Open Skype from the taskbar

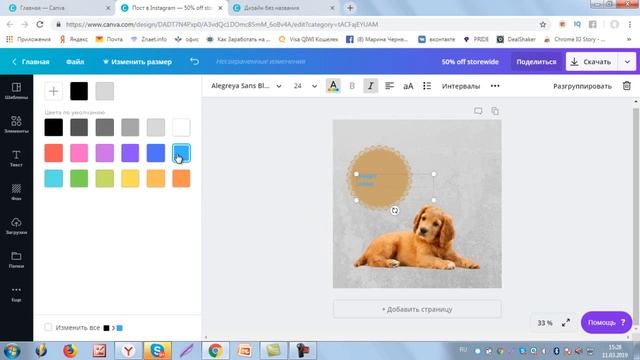pyautogui.click(x=158, y=351)
